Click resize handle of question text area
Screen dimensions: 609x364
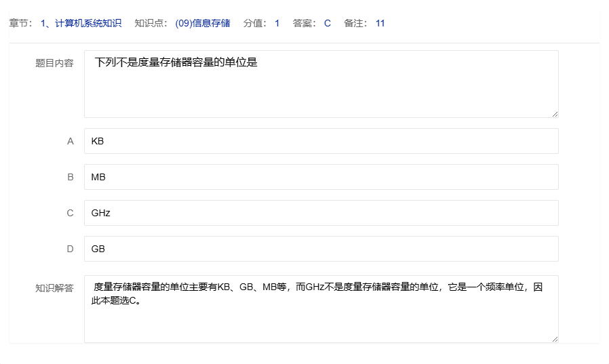pyautogui.click(x=555, y=114)
